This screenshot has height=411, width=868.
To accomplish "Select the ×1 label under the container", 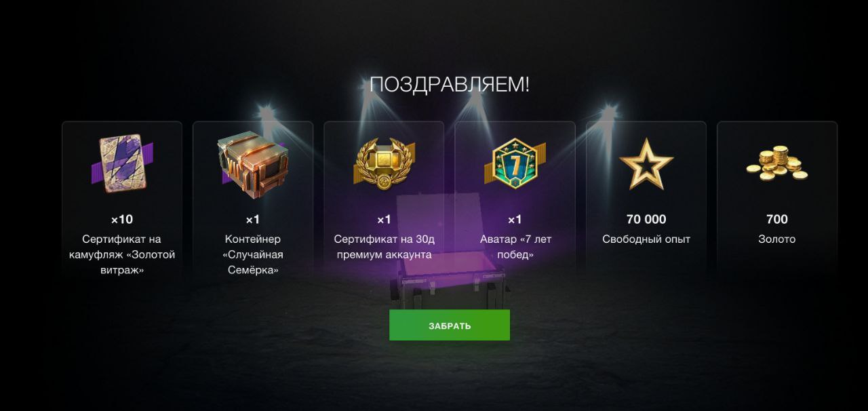I will click(253, 219).
